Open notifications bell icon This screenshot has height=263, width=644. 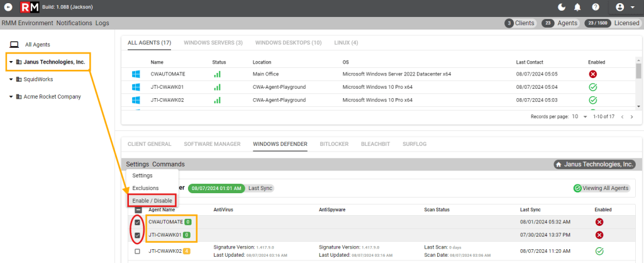click(x=577, y=7)
